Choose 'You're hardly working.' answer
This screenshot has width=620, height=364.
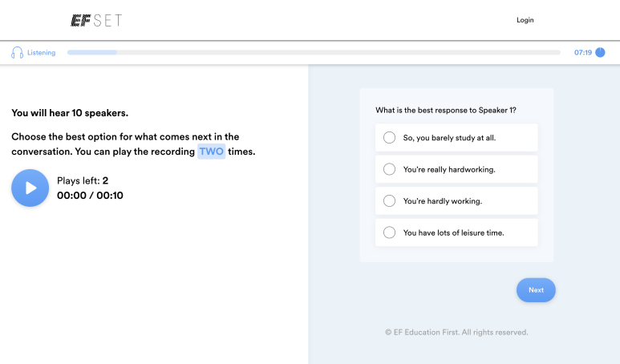[456, 200]
